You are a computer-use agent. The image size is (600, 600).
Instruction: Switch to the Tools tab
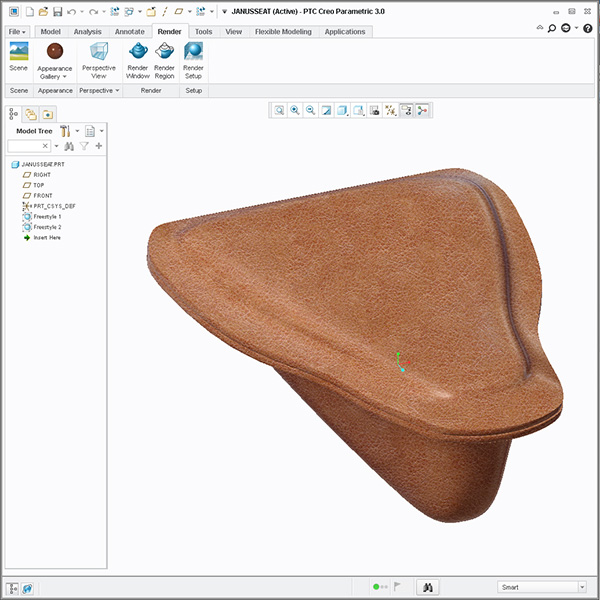204,32
